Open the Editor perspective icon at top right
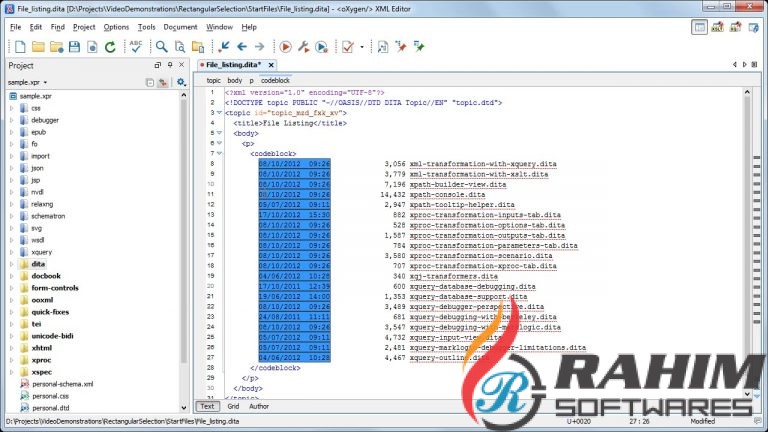Image resolution: width=768 pixels, height=432 pixels. (x=699, y=27)
